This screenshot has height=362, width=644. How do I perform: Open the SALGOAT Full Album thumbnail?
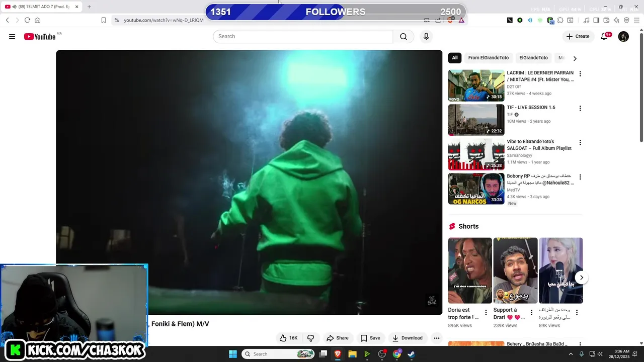(x=476, y=154)
